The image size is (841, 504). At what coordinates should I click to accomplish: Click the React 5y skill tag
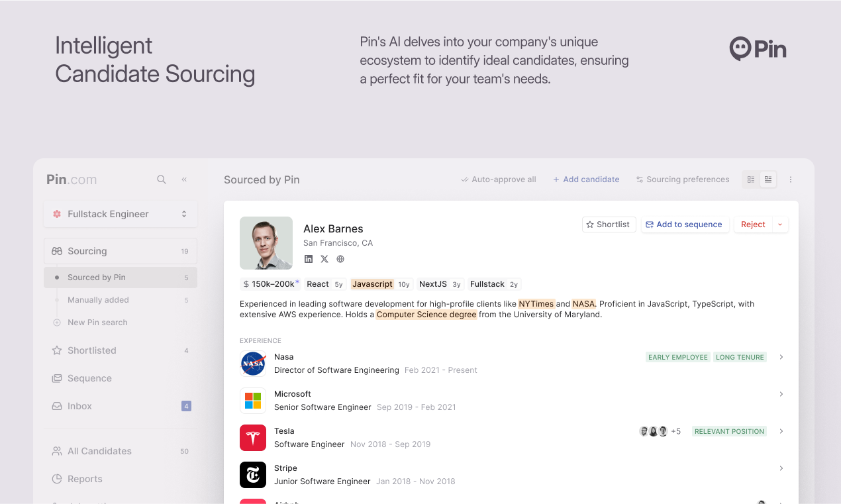[x=325, y=284]
